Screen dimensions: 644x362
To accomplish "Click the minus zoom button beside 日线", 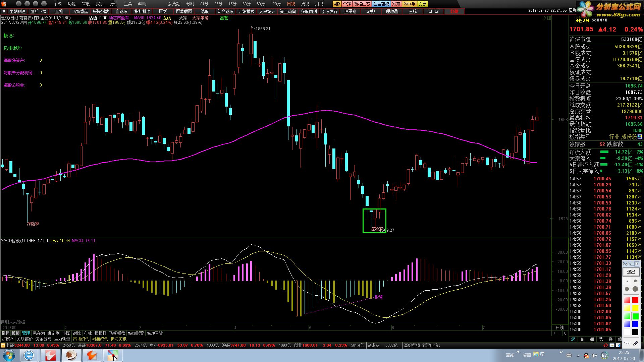I will [x=560, y=333].
